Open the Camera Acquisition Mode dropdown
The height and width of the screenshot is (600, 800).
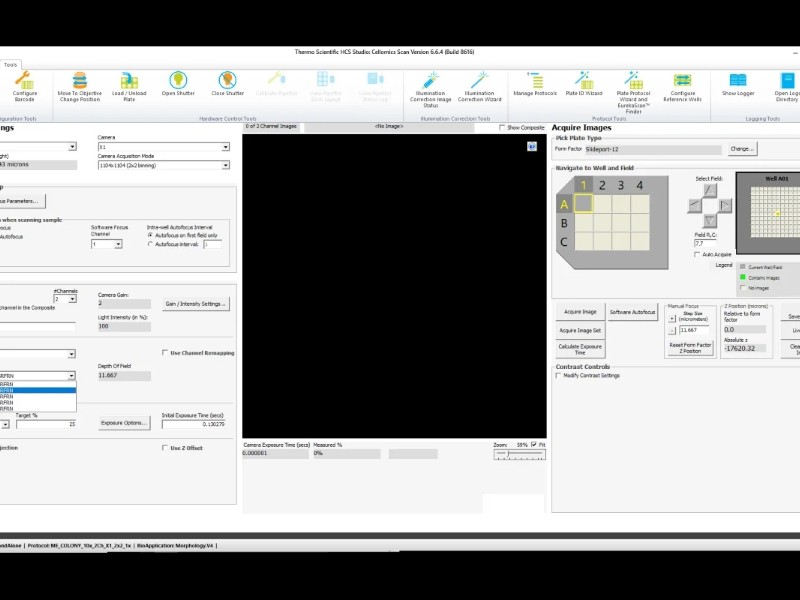226,165
